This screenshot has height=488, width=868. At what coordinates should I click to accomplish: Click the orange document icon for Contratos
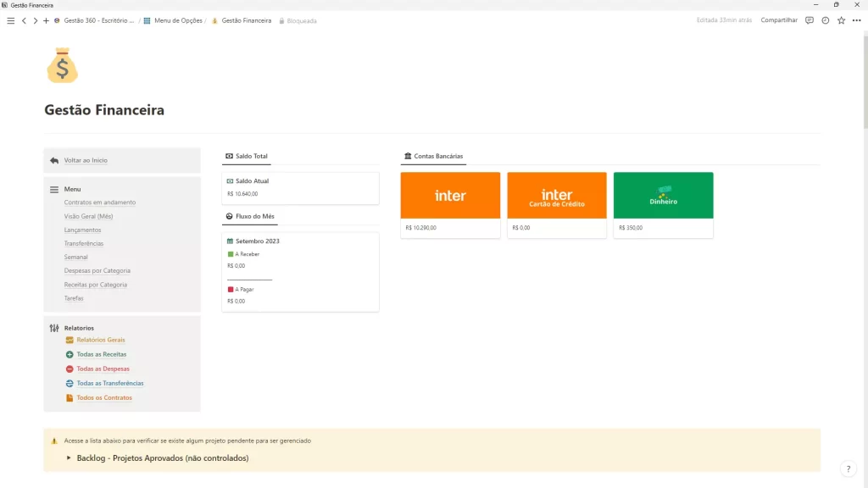pos(70,398)
